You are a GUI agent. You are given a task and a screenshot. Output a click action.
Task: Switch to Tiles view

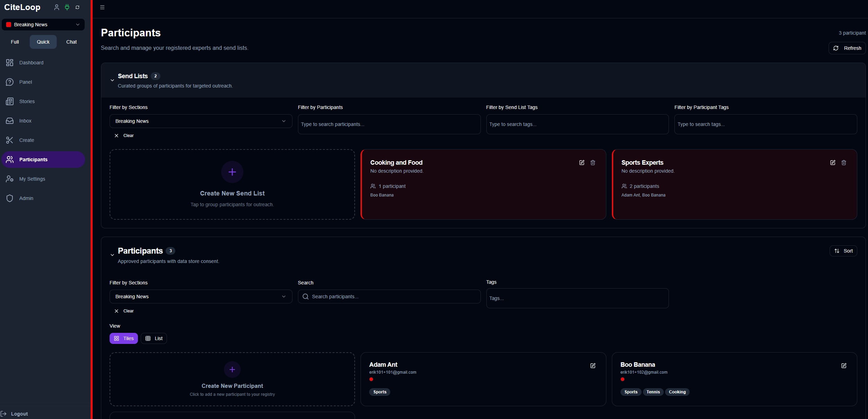pyautogui.click(x=124, y=338)
